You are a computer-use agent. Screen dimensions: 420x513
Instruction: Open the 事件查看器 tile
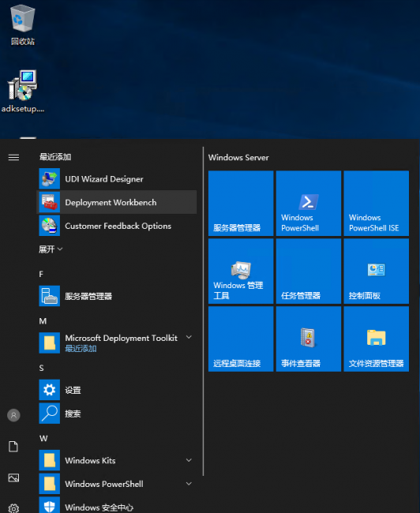(309, 339)
